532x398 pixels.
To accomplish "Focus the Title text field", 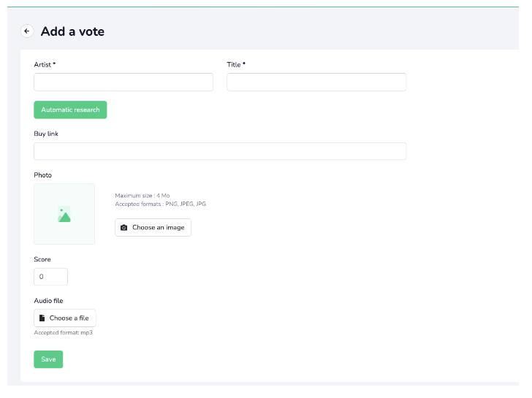I will [x=316, y=82].
